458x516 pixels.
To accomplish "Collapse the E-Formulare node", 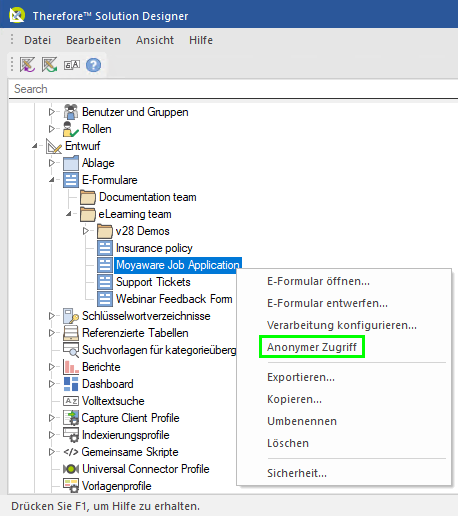I will tap(52, 180).
